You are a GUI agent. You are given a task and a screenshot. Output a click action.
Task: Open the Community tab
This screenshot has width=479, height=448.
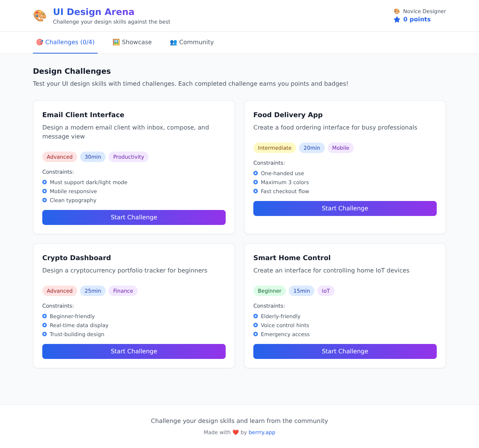point(192,42)
